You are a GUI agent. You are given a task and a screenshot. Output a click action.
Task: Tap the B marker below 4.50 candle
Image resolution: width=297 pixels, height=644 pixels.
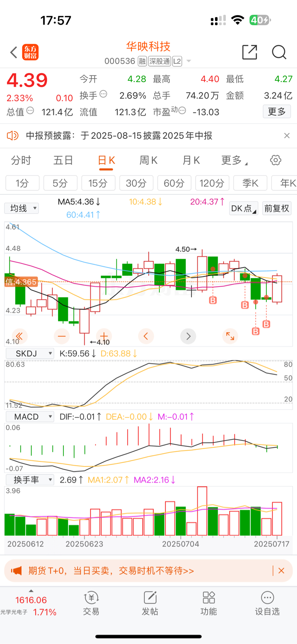pyautogui.click(x=213, y=300)
